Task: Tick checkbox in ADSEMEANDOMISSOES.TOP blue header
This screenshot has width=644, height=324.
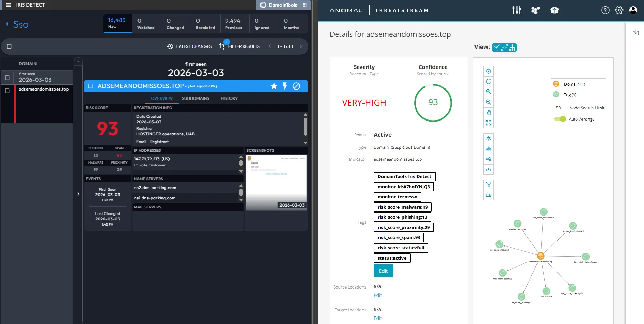Action: [x=90, y=86]
